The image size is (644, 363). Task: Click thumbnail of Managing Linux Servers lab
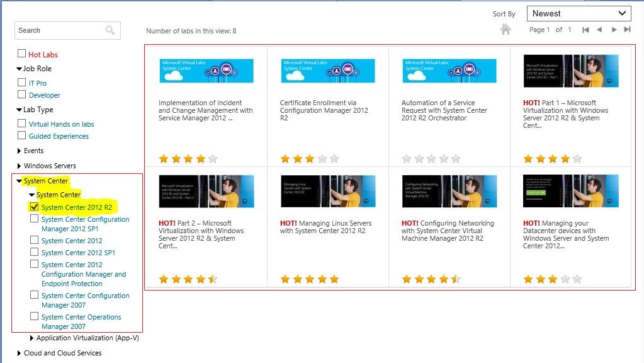pos(328,191)
